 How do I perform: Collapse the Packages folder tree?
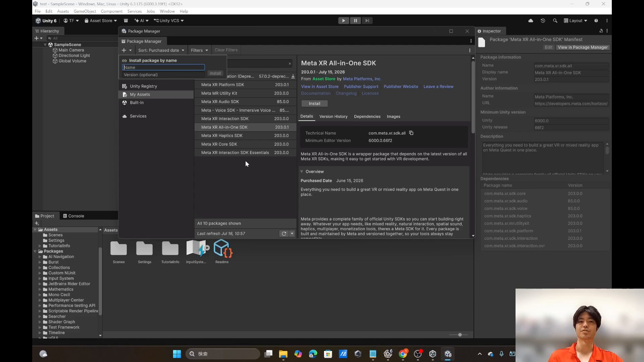point(35,251)
